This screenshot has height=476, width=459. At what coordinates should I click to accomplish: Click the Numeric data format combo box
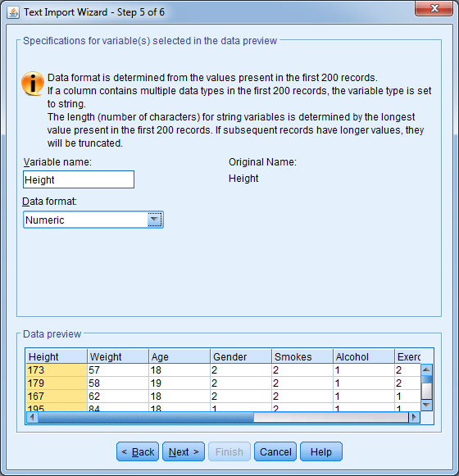(x=93, y=220)
